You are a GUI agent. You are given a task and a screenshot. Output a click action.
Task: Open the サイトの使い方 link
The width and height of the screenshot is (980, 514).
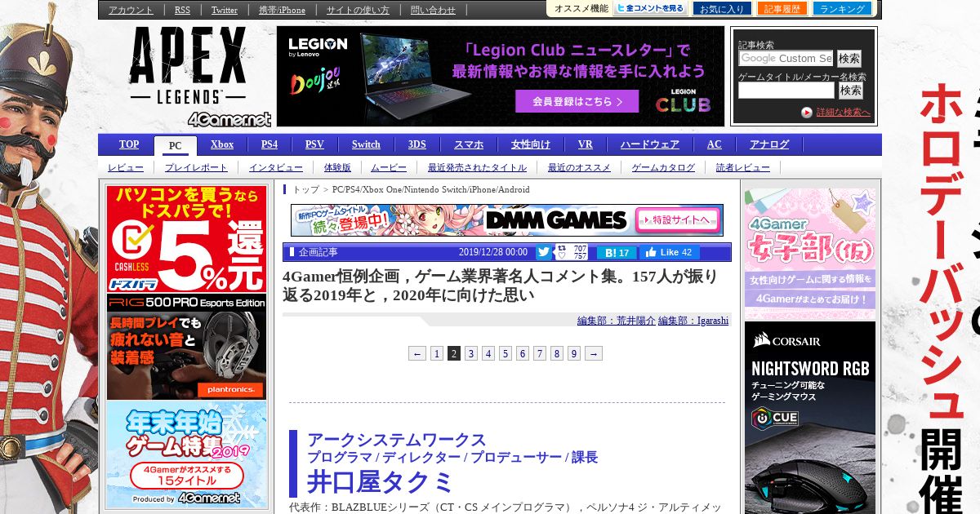tap(358, 10)
